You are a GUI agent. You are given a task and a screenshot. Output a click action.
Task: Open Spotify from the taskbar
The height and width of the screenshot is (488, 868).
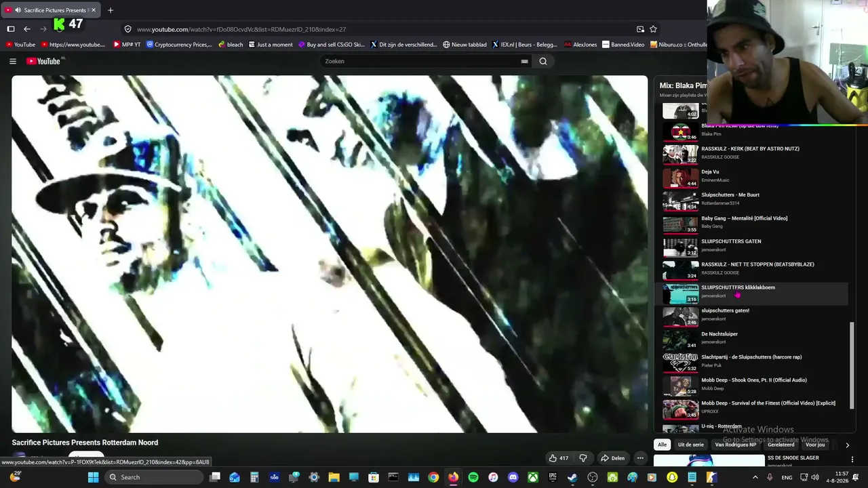(x=473, y=477)
